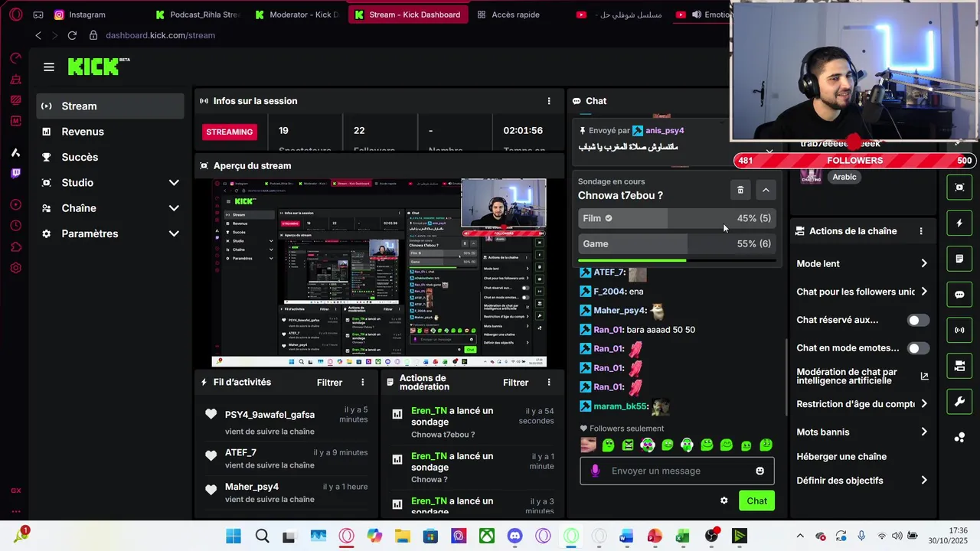
Task: Open Xbox app from the taskbar
Action: point(486,536)
